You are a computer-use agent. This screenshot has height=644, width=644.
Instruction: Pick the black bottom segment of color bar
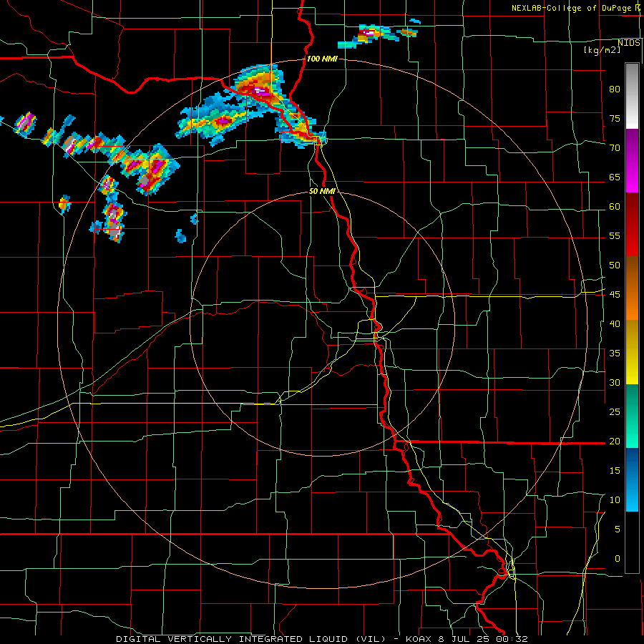[x=632, y=542]
